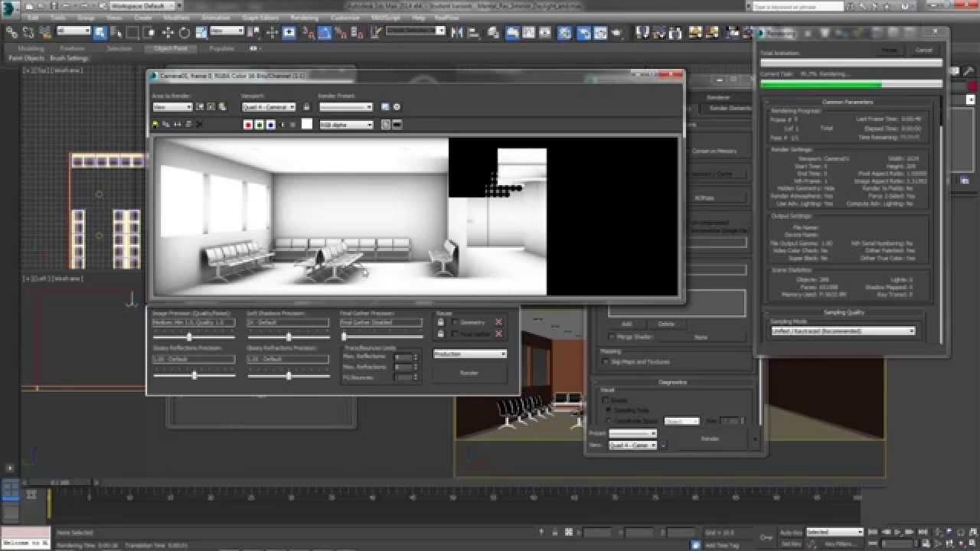This screenshot has height=551, width=980.
Task: Click Render button in frame window panel
Action: [469, 373]
